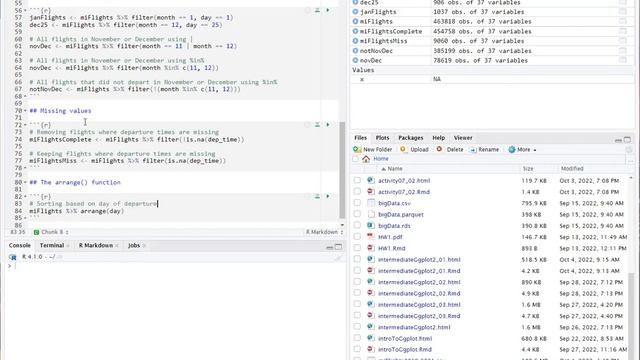Expand the miFlightsMiss data frame details
The width and height of the screenshot is (640, 360).
[x=355, y=41]
